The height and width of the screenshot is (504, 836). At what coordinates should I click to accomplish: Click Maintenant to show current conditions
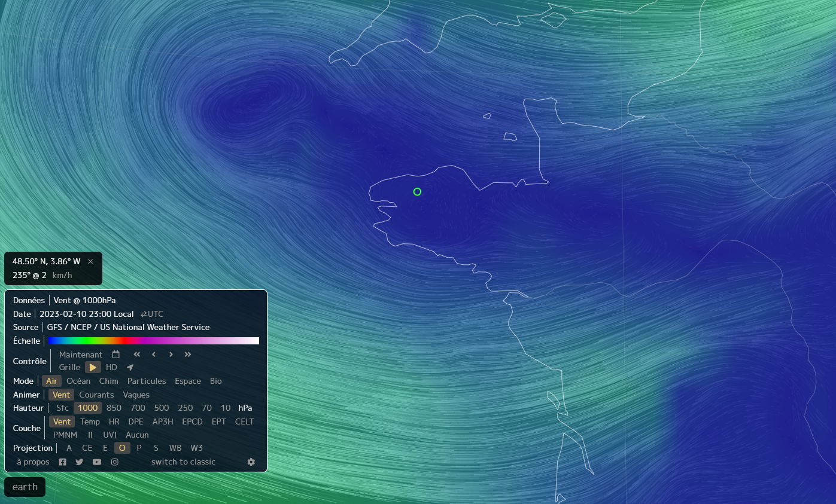pos(81,355)
